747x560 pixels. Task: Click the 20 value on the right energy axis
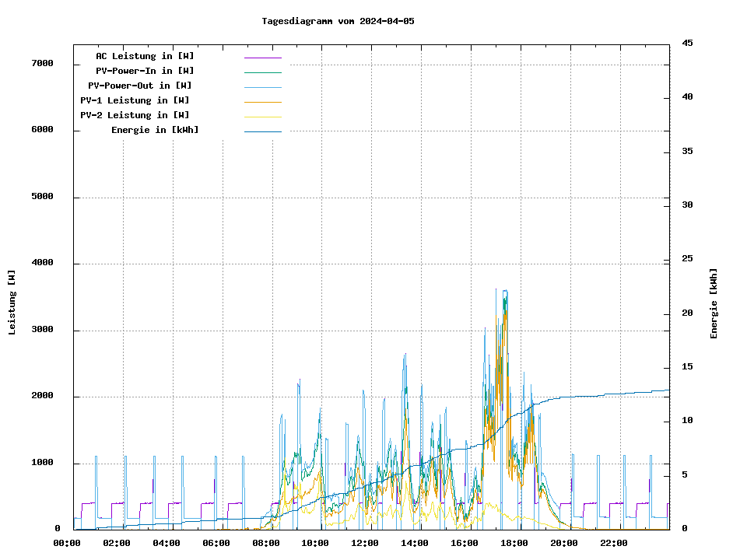pyautogui.click(x=687, y=313)
